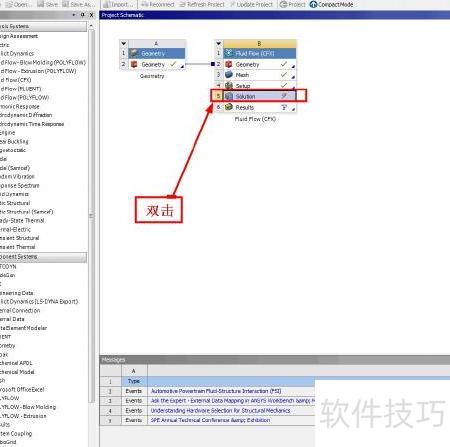This screenshot has height=447, width=450.
Task: Select Steady-State Thermal in the toolbox list
Action: coord(22,220)
